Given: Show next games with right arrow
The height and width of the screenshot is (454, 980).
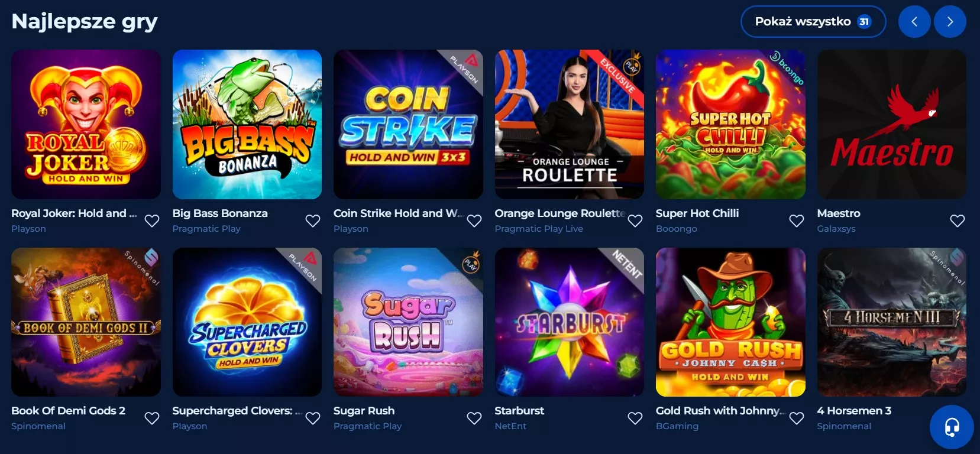Looking at the screenshot, I should pyautogui.click(x=950, y=22).
